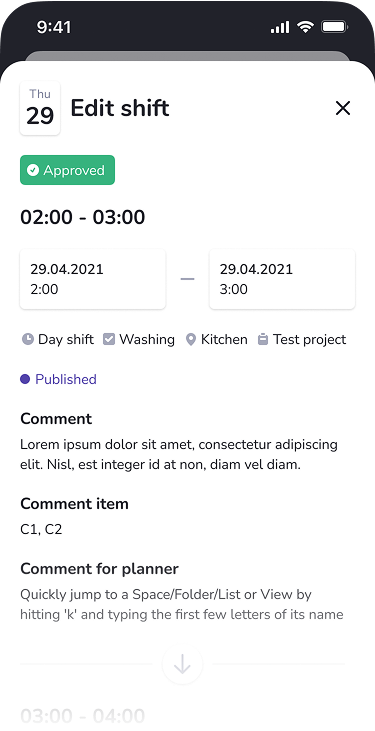
Task: Close the Edit shift sheet
Action: 343,108
